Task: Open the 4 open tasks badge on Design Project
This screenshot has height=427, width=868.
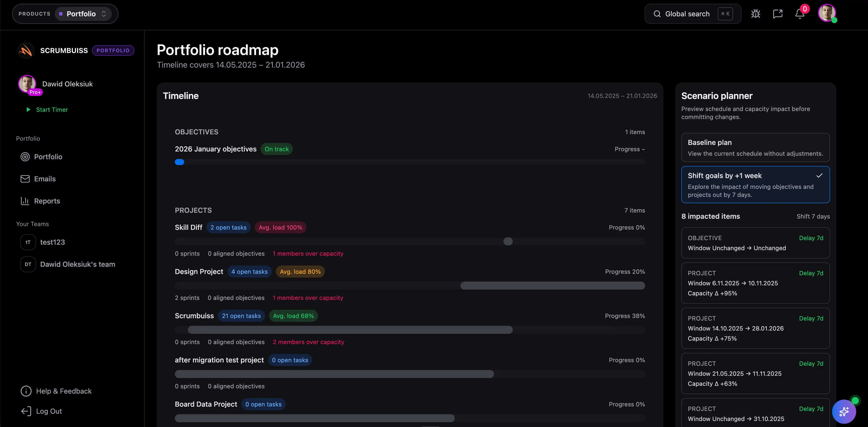Action: [x=249, y=272]
